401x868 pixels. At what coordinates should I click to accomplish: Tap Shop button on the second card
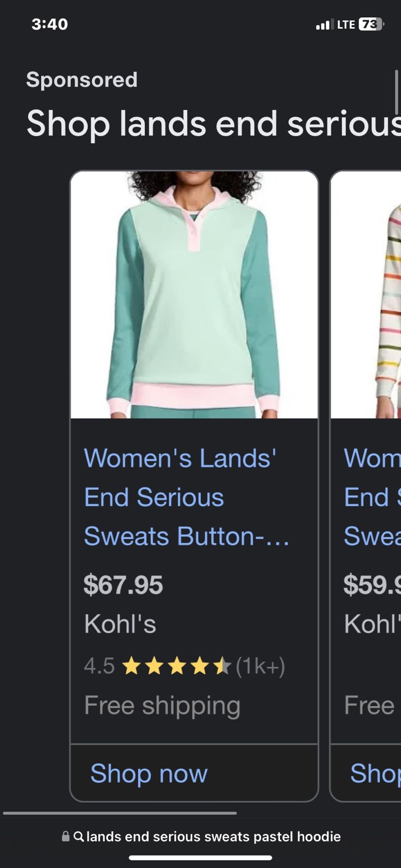(x=375, y=773)
